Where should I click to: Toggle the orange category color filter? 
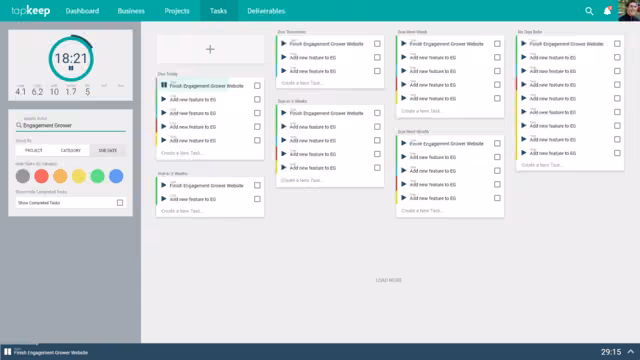pos(60,176)
